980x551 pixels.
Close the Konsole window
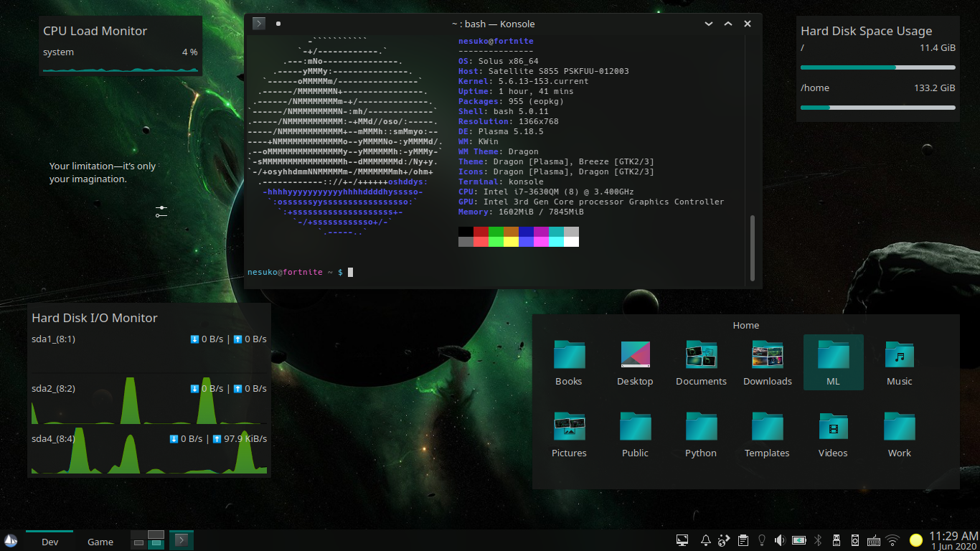tap(748, 24)
